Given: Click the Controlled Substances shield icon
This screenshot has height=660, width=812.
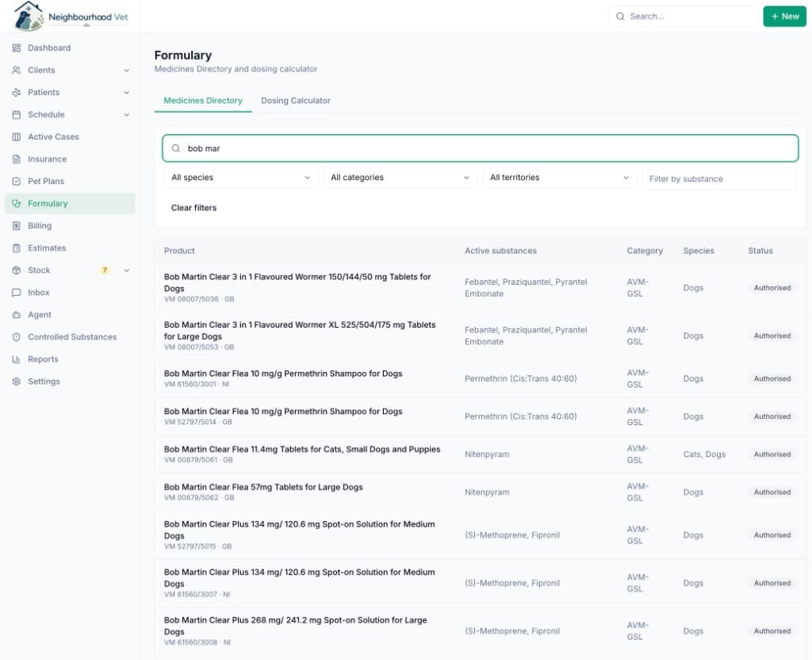Looking at the screenshot, I should pyautogui.click(x=17, y=337).
